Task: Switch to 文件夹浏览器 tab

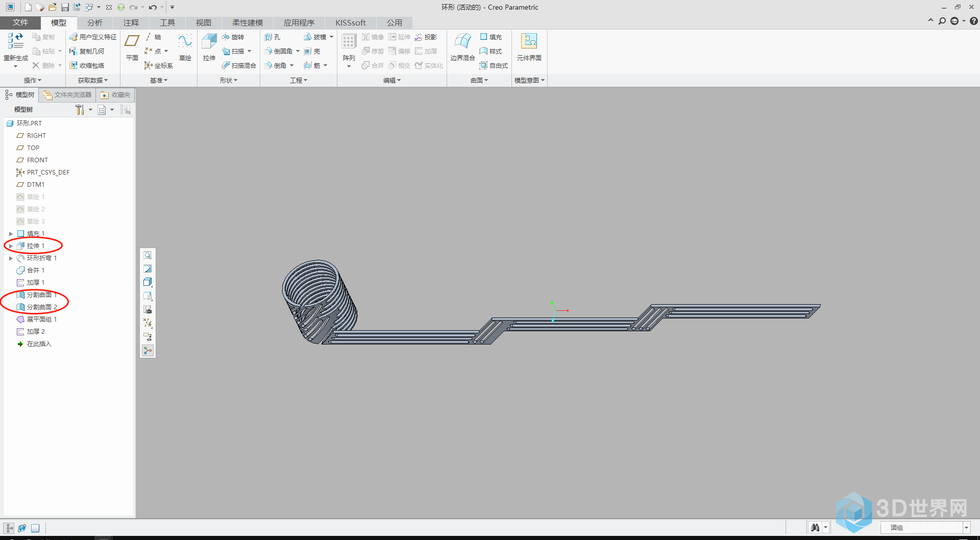Action: coord(67,95)
